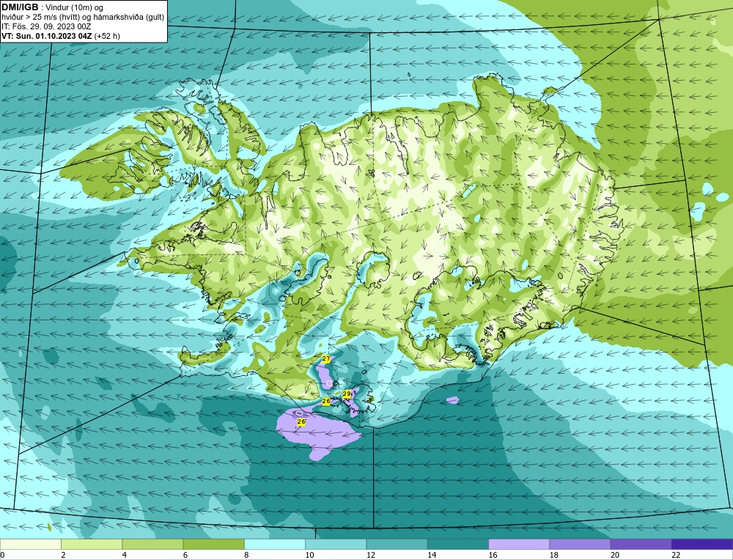Click the scale number 22 under the legend
Viewport: 733px width, 560px height.
pyautogui.click(x=676, y=555)
